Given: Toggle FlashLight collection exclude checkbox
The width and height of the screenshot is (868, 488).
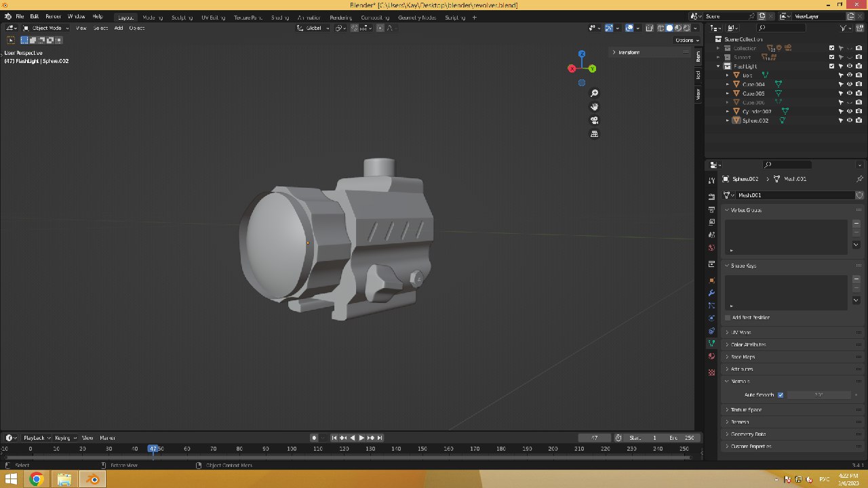Looking at the screenshot, I should click(831, 66).
